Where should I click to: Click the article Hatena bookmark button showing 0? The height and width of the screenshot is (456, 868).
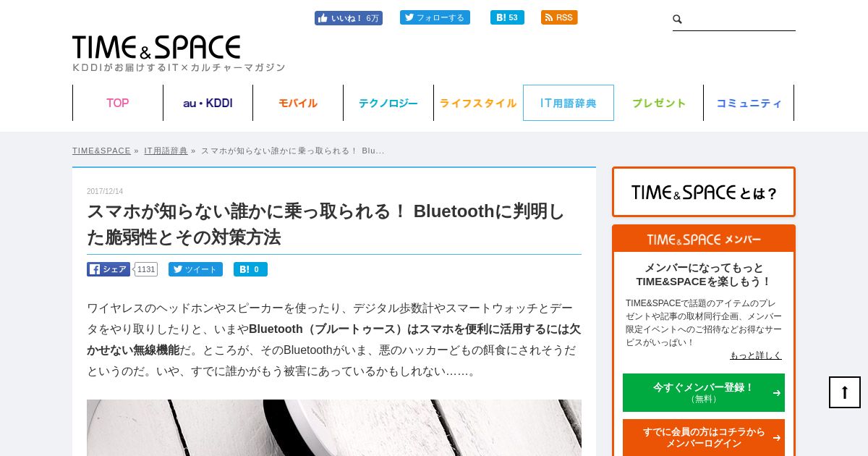pyautogui.click(x=250, y=269)
